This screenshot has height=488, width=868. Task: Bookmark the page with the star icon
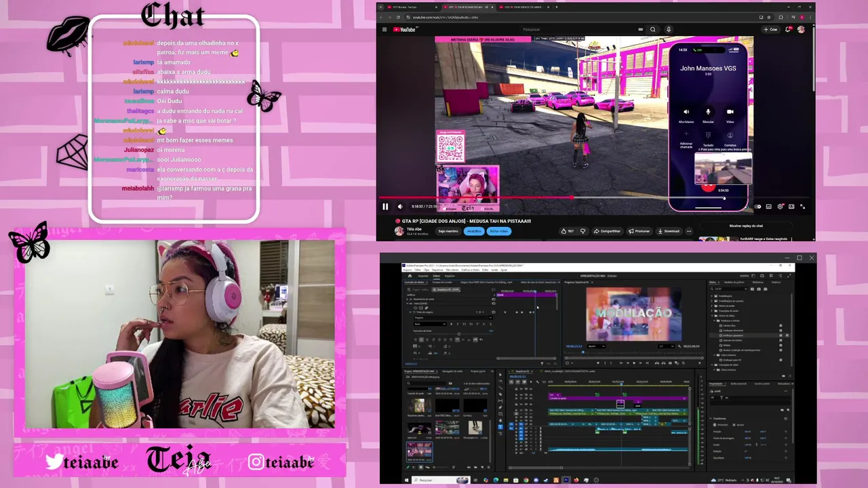[768, 17]
